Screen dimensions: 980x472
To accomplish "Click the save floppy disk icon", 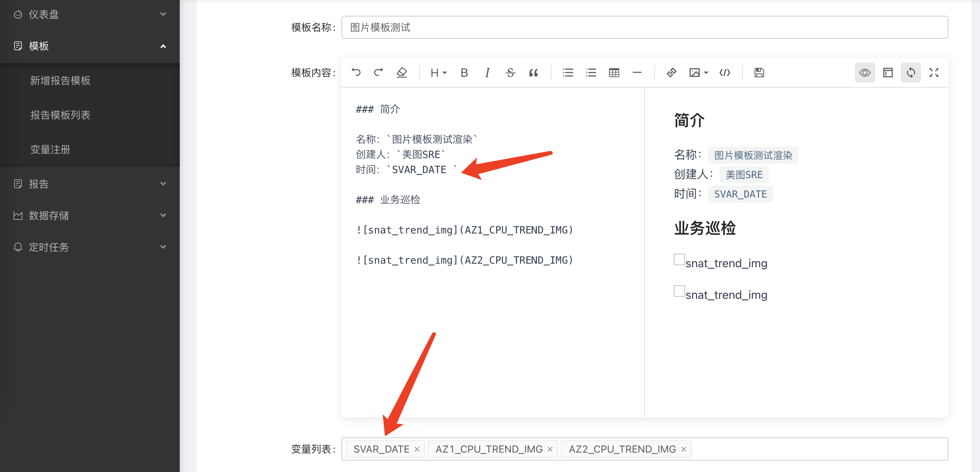I will [759, 72].
